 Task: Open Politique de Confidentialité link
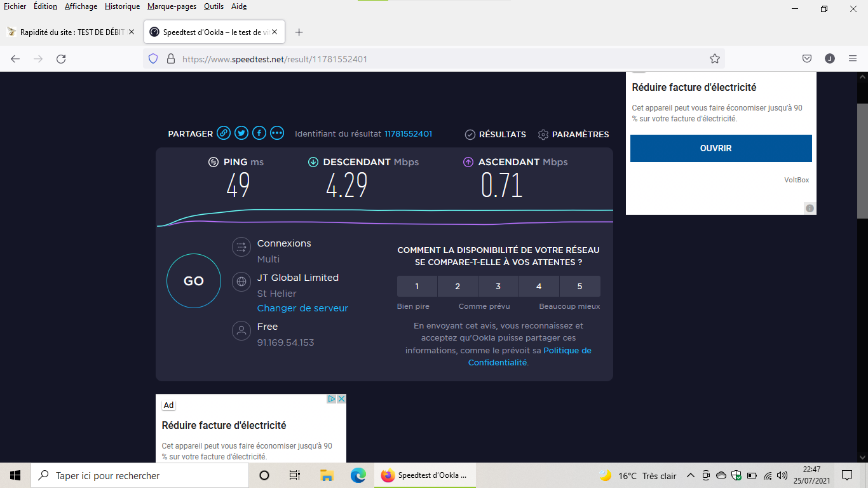click(x=530, y=356)
